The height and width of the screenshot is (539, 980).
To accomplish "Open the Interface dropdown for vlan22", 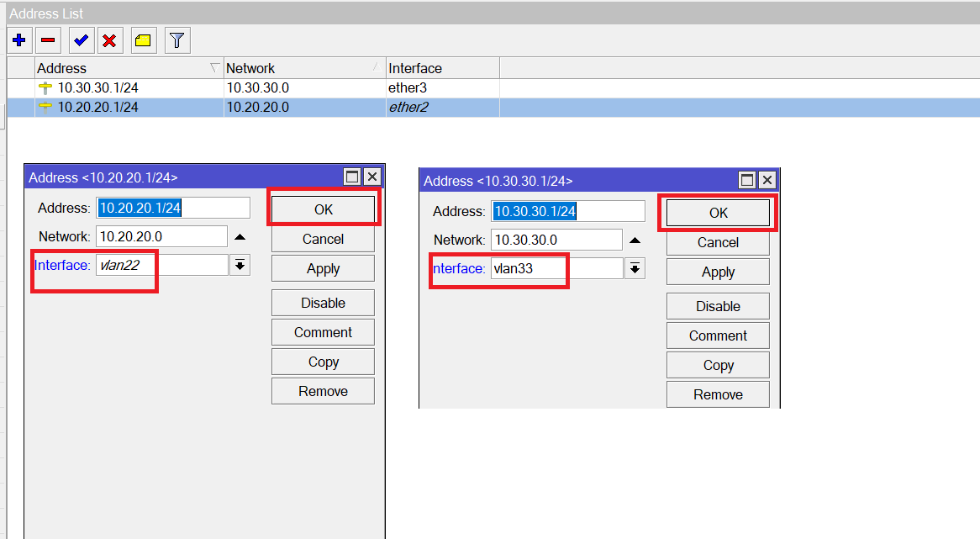I will click(240, 265).
